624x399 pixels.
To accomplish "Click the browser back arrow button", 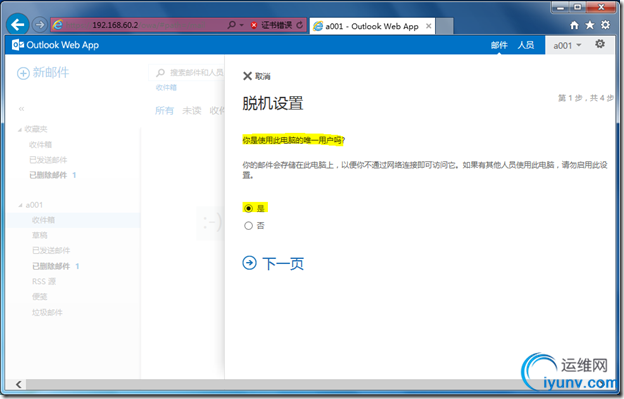I will coord(18,25).
